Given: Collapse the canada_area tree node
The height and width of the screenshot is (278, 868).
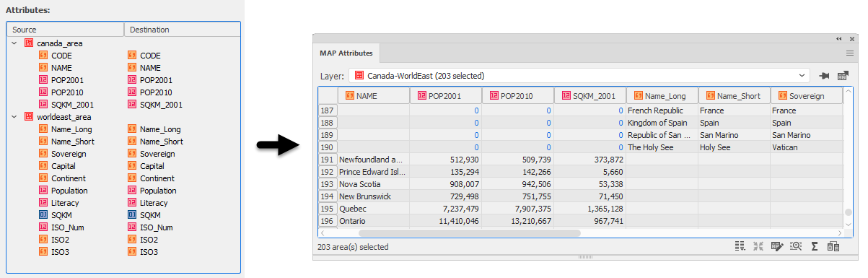Looking at the screenshot, I should pyautogui.click(x=14, y=43).
